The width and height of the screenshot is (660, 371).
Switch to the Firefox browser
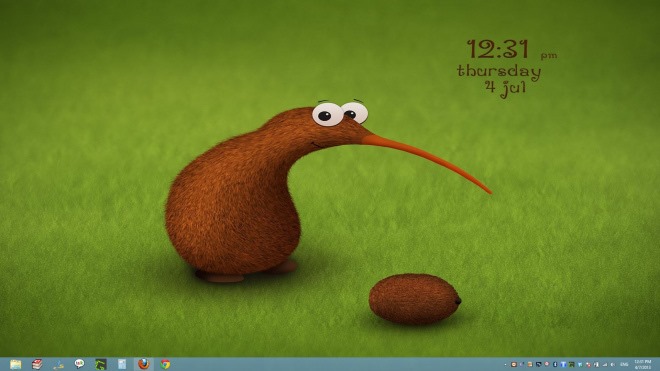(x=144, y=364)
